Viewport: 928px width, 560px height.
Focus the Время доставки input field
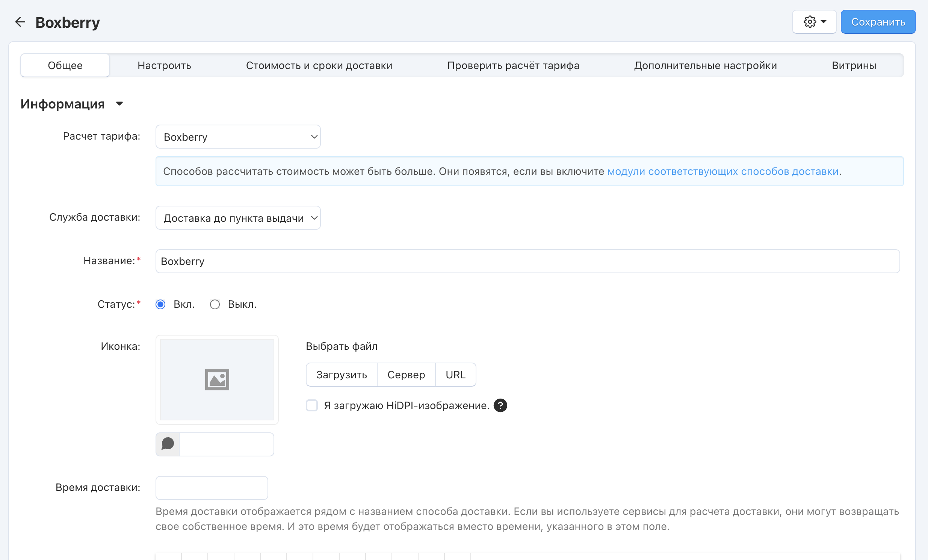coord(212,488)
